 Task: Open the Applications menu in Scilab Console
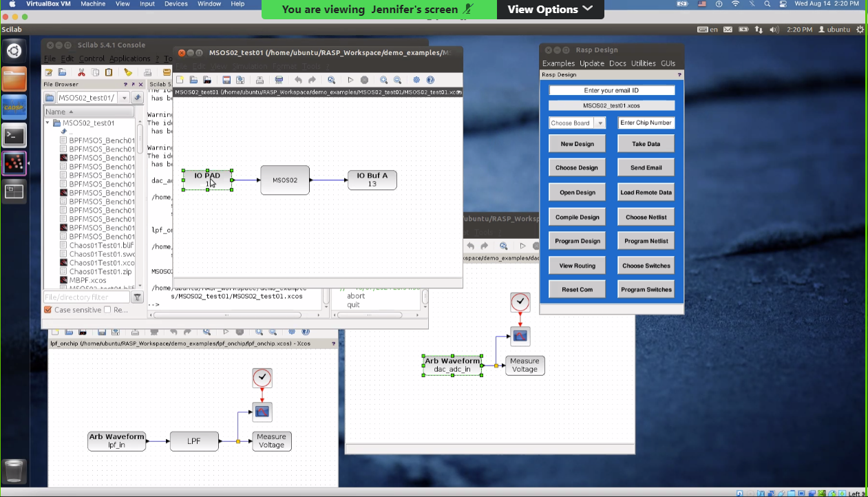tap(129, 59)
